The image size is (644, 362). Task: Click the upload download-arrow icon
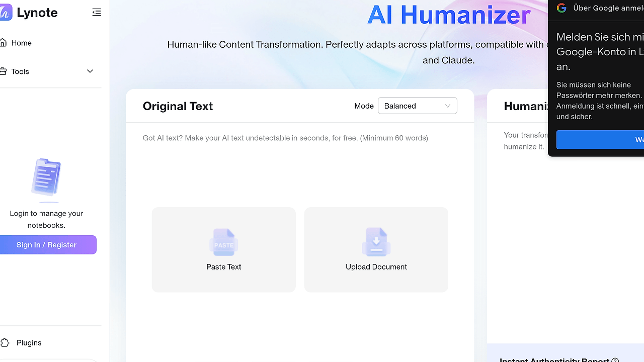tap(376, 242)
